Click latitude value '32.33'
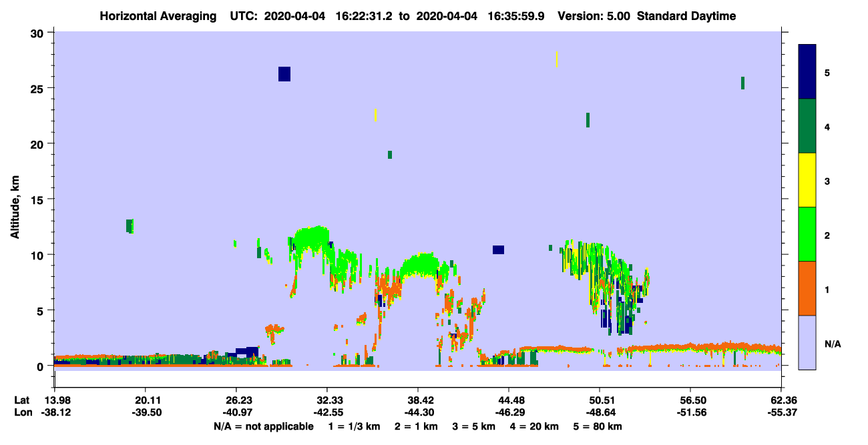This screenshot has height=445, width=868. coord(327,400)
